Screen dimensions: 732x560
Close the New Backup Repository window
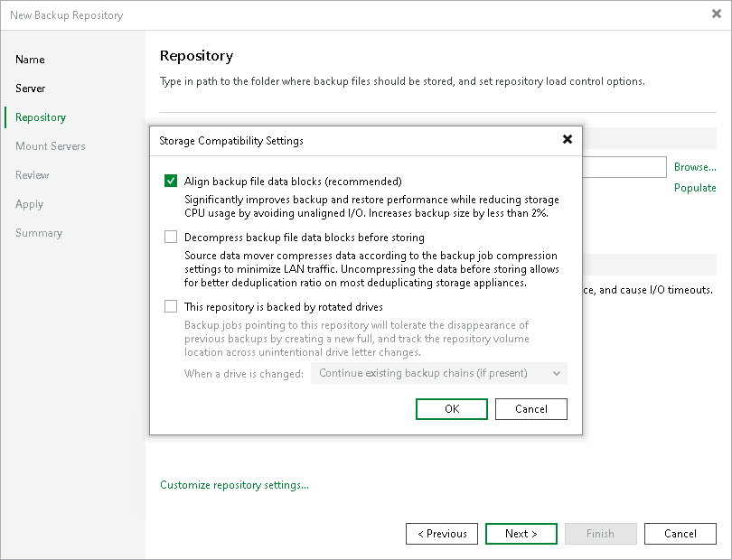click(x=716, y=14)
